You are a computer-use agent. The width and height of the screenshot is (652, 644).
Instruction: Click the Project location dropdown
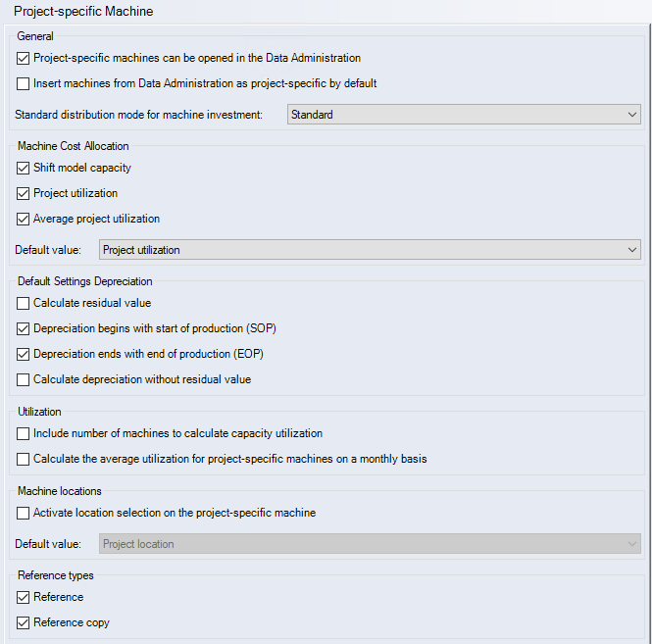[x=370, y=544]
